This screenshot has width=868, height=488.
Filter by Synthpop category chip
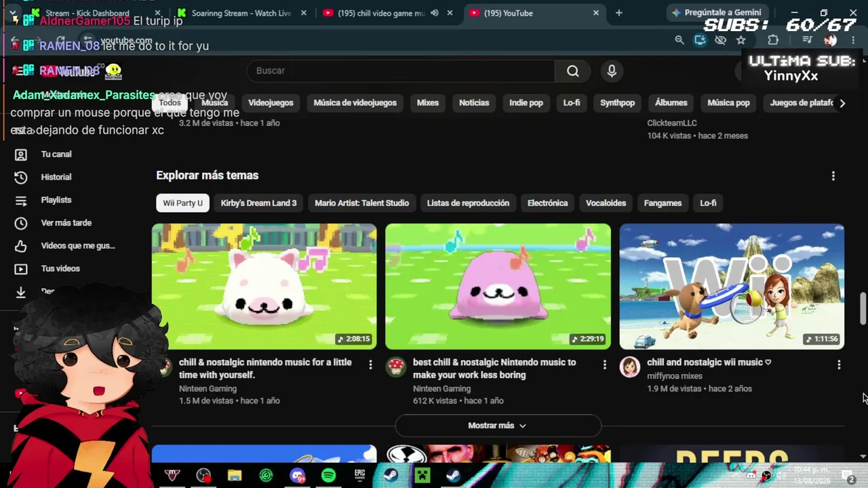point(617,103)
